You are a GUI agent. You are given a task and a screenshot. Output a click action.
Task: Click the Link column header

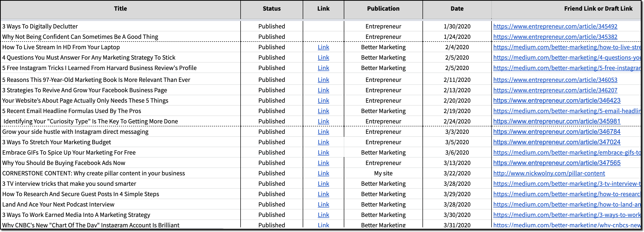pos(323,9)
